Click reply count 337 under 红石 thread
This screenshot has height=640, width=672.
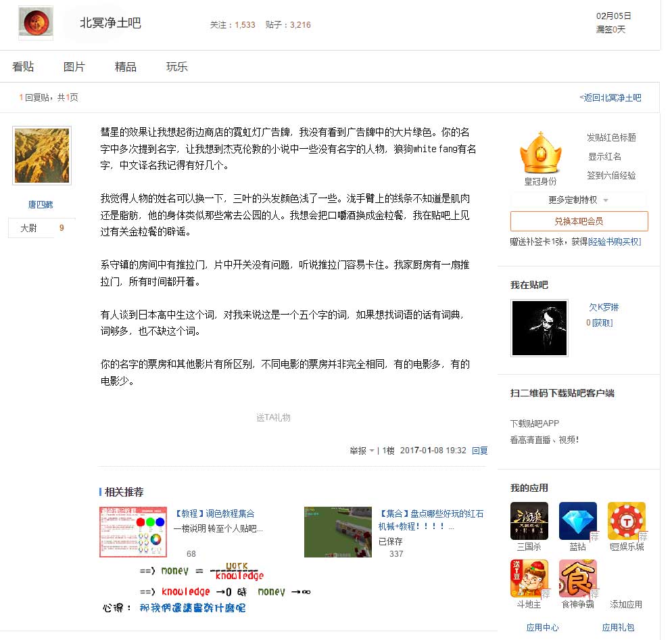click(396, 554)
